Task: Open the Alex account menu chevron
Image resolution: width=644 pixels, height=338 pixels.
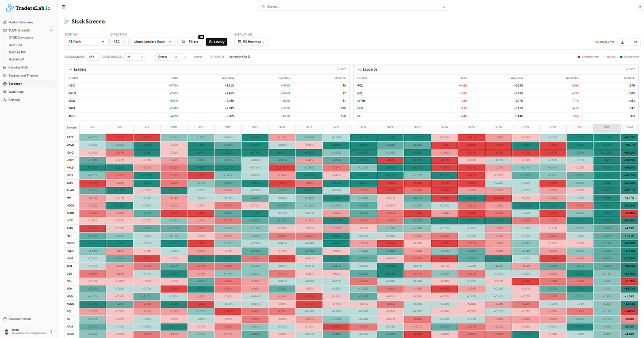Action: (x=51, y=331)
